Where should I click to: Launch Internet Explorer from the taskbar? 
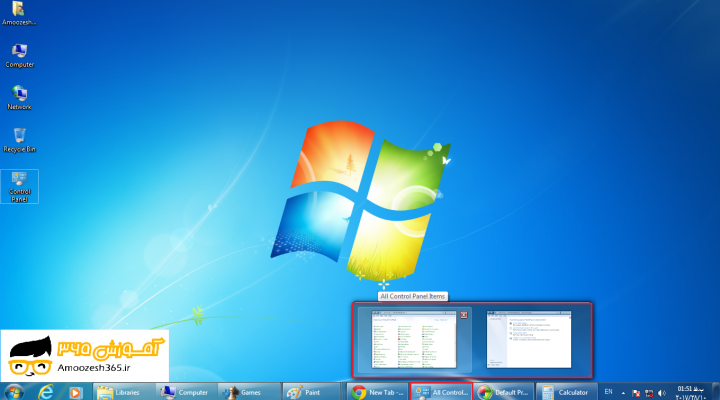[x=46, y=392]
